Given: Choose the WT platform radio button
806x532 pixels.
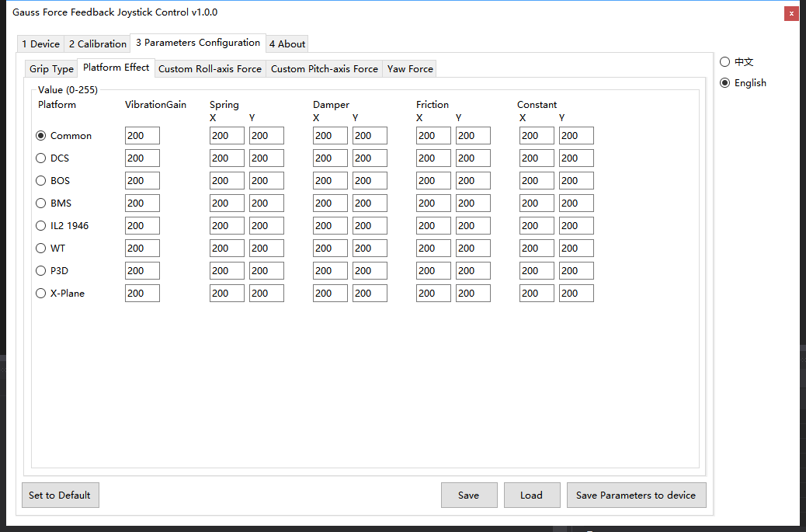Looking at the screenshot, I should pos(50,249).
